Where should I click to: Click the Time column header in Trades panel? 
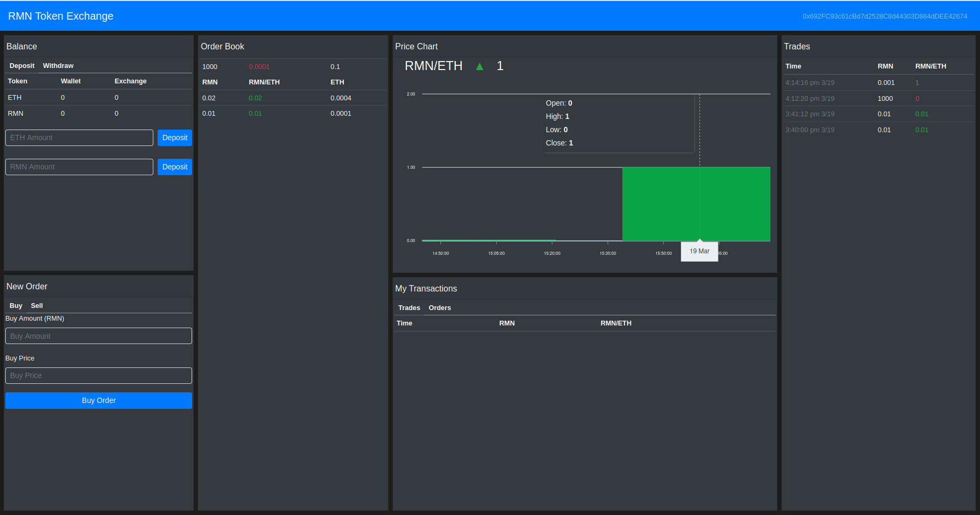tap(793, 66)
